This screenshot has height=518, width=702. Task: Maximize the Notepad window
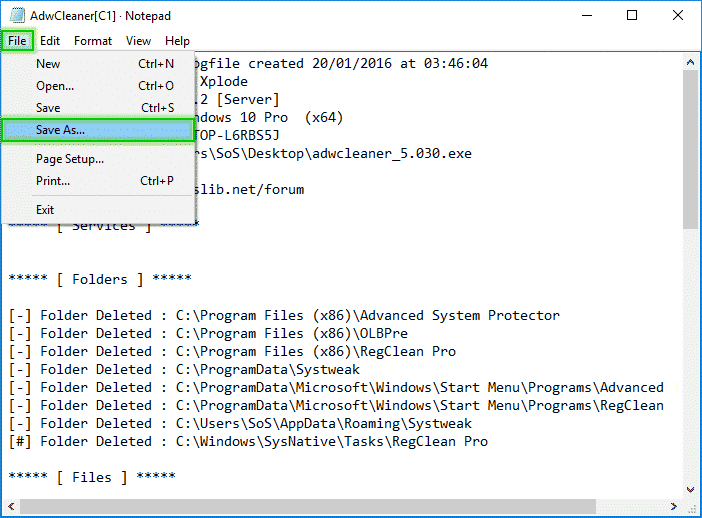pos(632,15)
